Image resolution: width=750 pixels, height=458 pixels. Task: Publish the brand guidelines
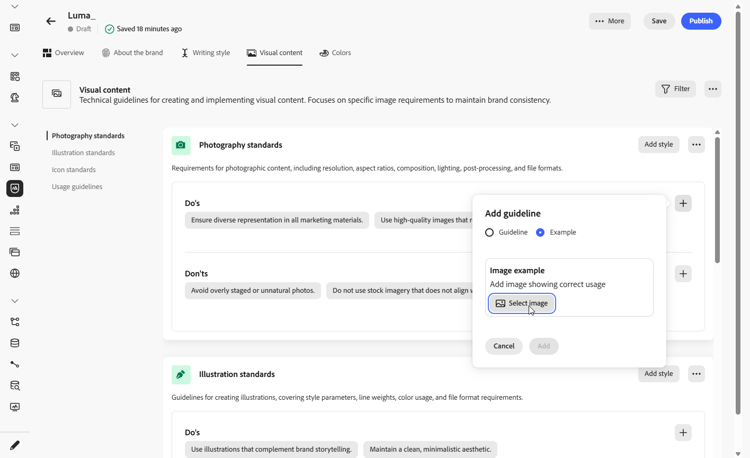(700, 21)
